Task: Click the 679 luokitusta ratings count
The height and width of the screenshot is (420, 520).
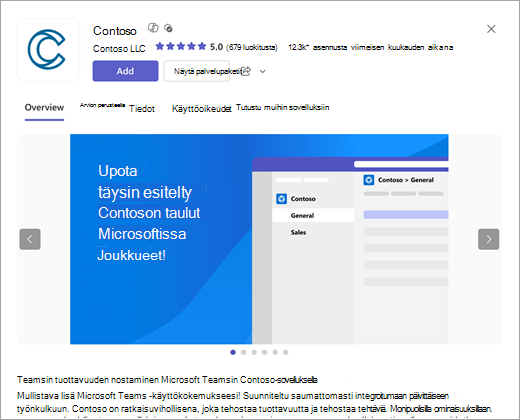Action: (252, 47)
